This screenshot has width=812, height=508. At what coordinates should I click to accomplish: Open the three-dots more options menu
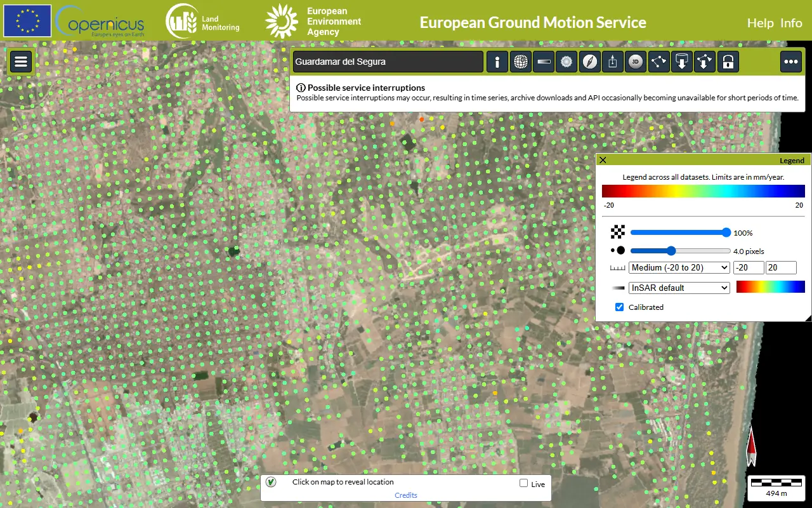pyautogui.click(x=791, y=62)
